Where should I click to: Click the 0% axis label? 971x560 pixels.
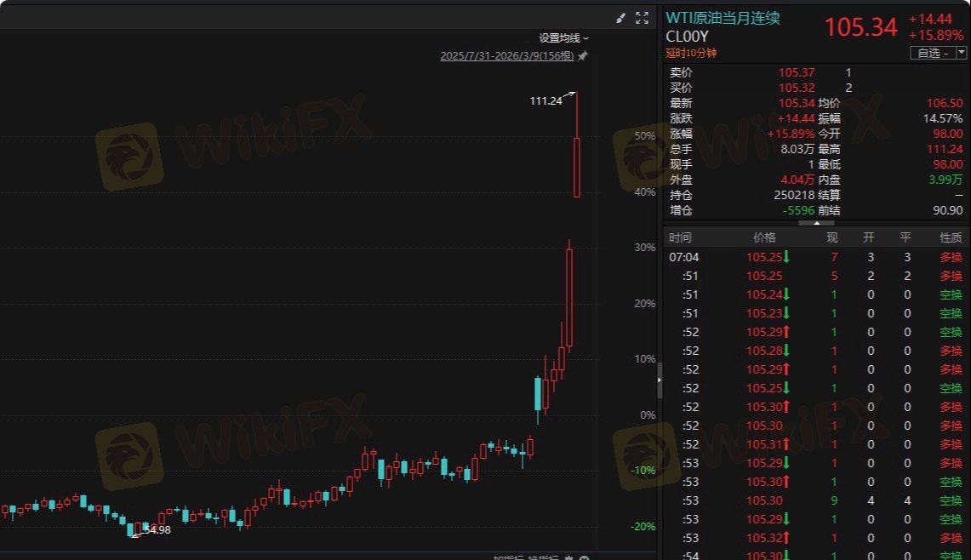click(648, 415)
